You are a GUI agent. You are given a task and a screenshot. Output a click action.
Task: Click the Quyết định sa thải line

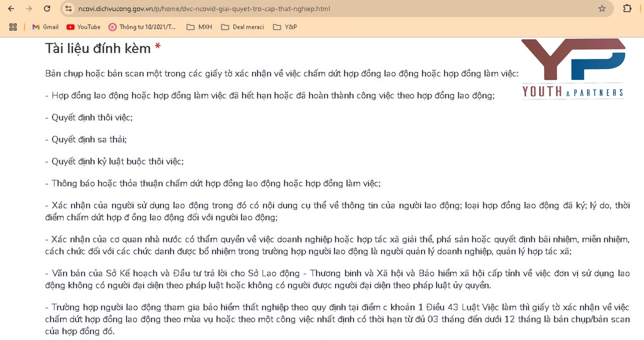89,139
